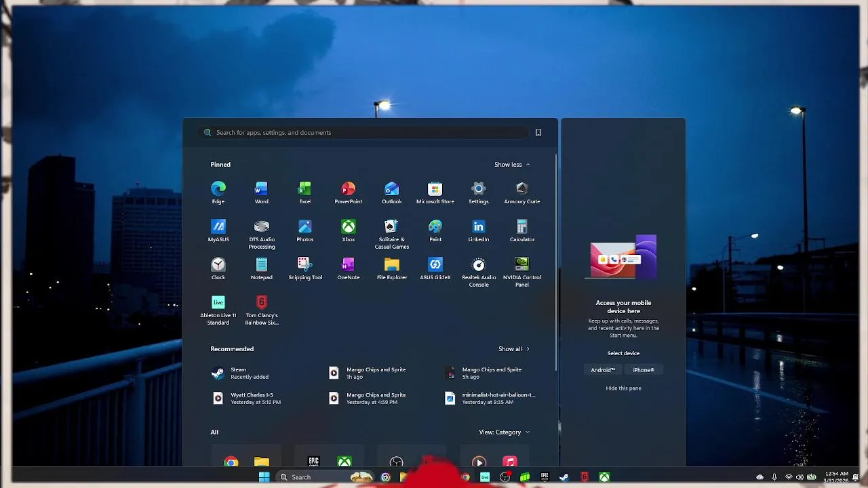868x488 pixels.
Task: Open the Xbox app from taskbar
Action: [x=604, y=477]
